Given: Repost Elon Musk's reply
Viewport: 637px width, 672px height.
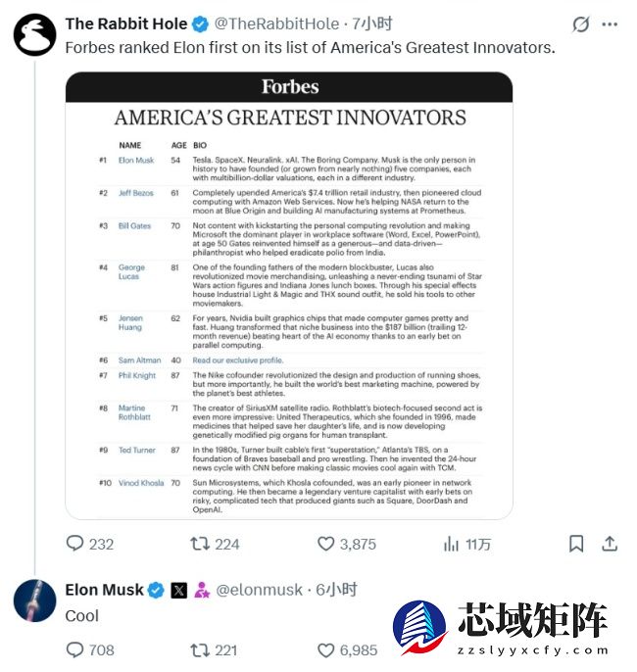Looking at the screenshot, I should tap(200, 649).
